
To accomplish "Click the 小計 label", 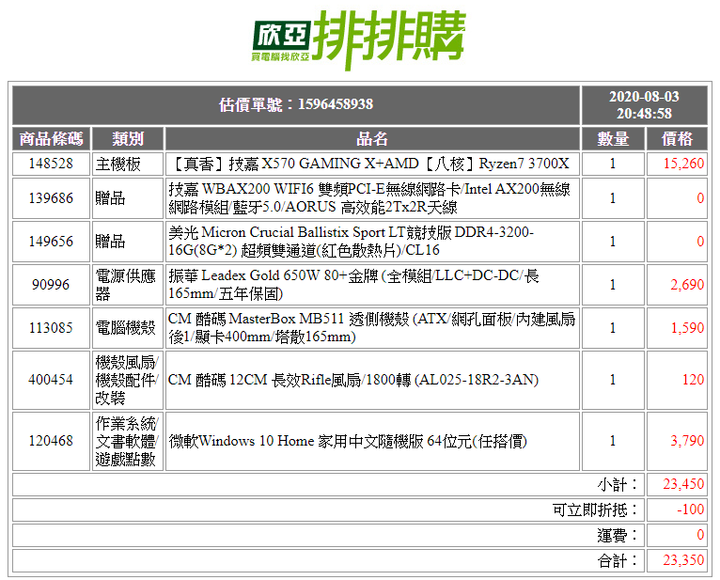I will 618,484.
